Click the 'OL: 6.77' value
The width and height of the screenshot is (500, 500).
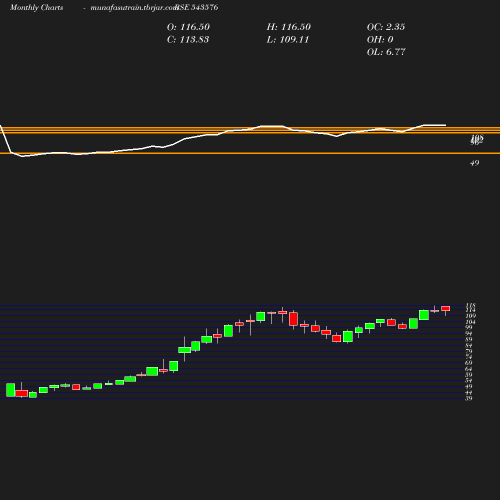click(386, 52)
